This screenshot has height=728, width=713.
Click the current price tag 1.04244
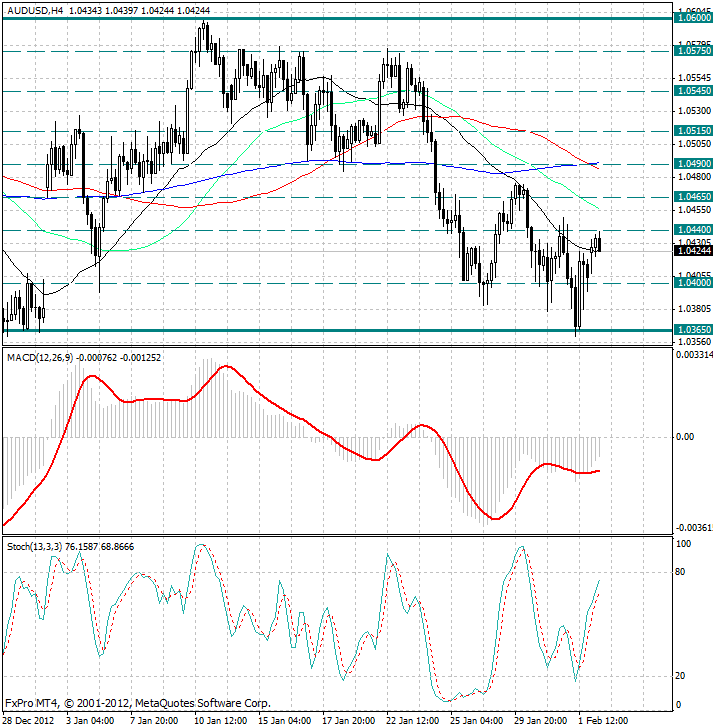pyautogui.click(x=693, y=251)
